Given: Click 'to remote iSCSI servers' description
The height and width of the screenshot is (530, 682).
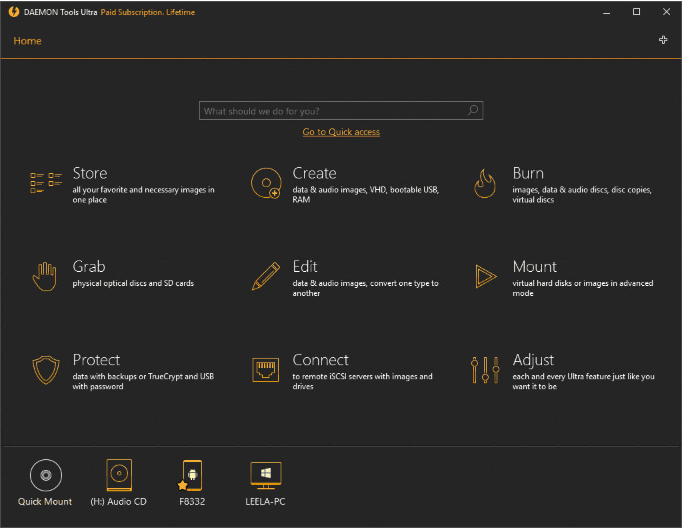Looking at the screenshot, I should point(362,381).
